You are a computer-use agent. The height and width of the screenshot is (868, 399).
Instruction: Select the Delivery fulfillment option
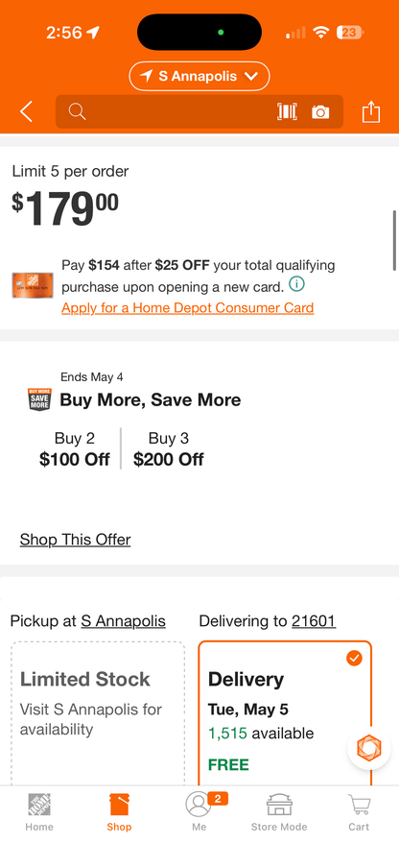(x=285, y=714)
